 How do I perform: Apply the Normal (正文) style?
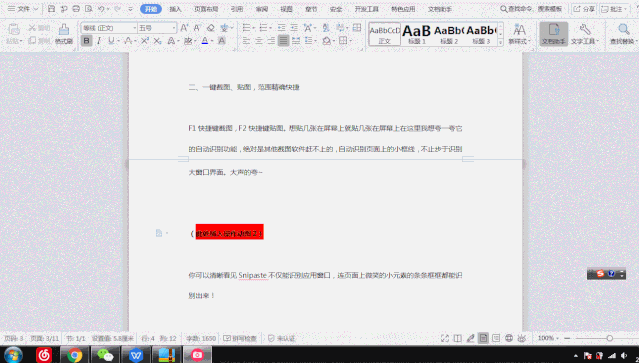click(x=385, y=34)
